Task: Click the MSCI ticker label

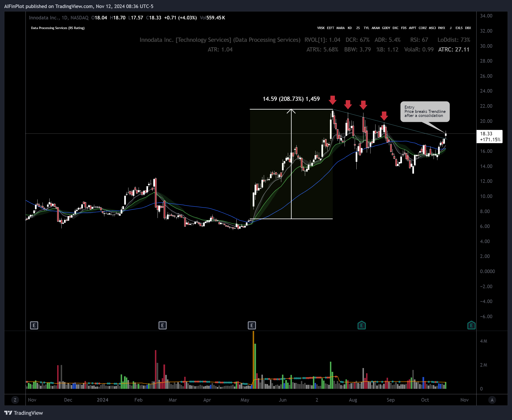Action: pyautogui.click(x=432, y=28)
